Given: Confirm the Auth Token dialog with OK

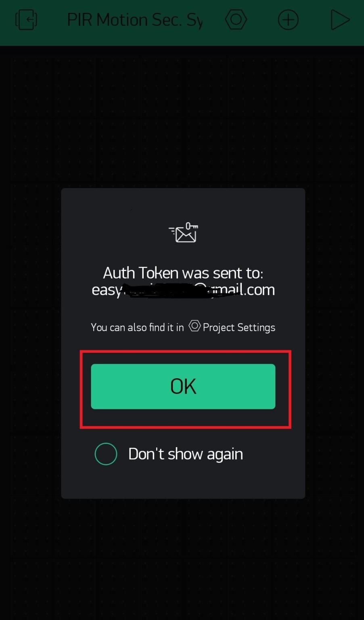Looking at the screenshot, I should point(183,386).
